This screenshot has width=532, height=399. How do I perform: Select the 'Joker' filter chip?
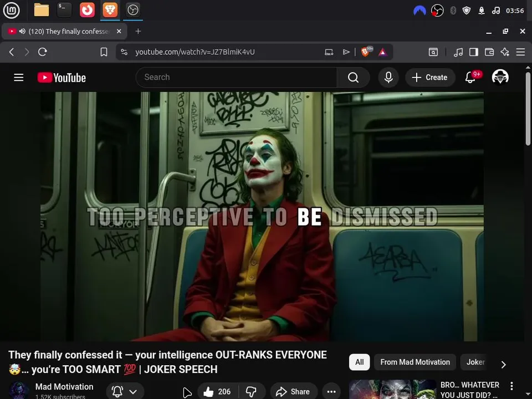click(x=475, y=362)
